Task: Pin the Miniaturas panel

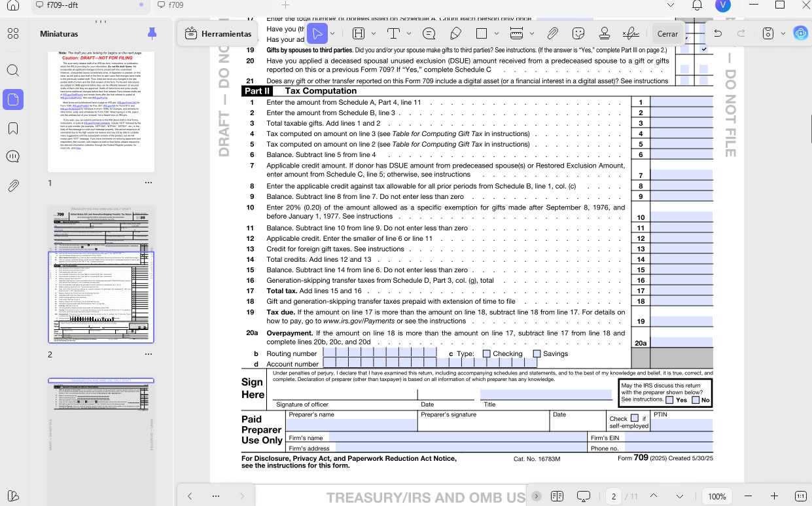Action: [152, 33]
